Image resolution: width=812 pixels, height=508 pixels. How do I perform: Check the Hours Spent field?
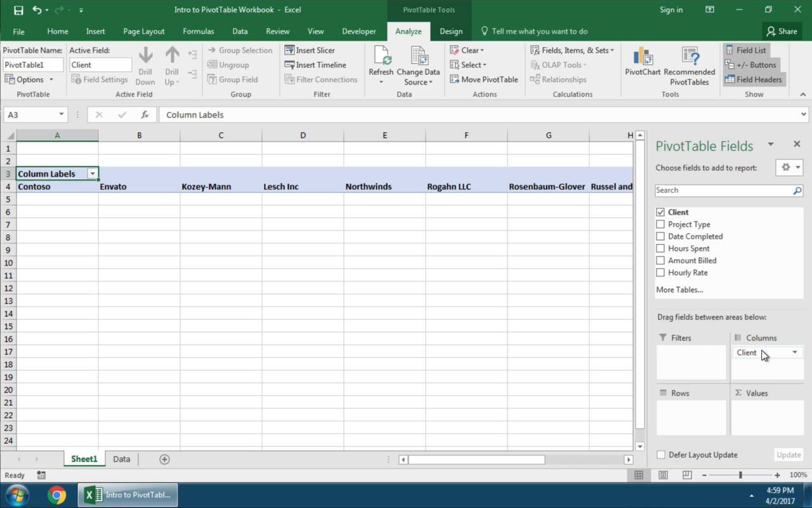[660, 248]
